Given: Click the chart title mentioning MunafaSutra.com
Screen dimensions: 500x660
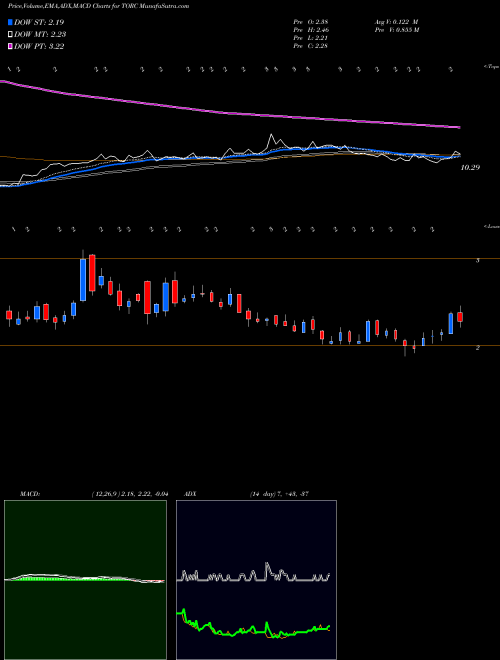Looking at the screenshot, I should tap(99, 6).
